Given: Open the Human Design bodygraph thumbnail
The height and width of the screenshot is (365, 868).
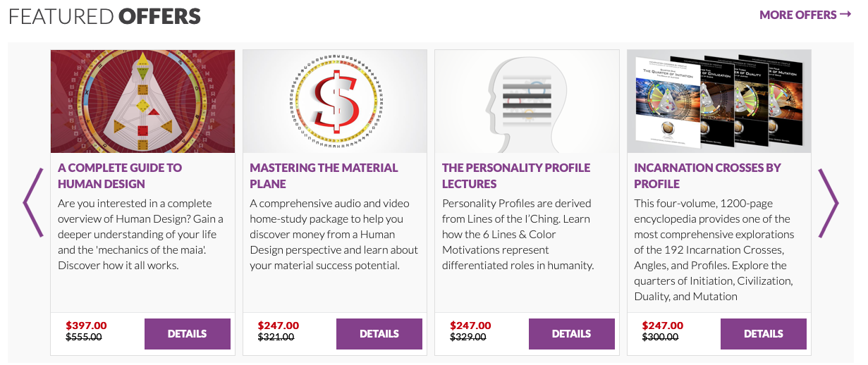Looking at the screenshot, I should coord(142,101).
